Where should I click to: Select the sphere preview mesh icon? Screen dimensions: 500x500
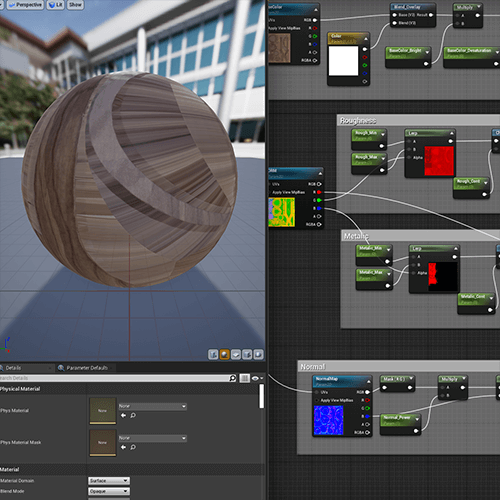225,354
